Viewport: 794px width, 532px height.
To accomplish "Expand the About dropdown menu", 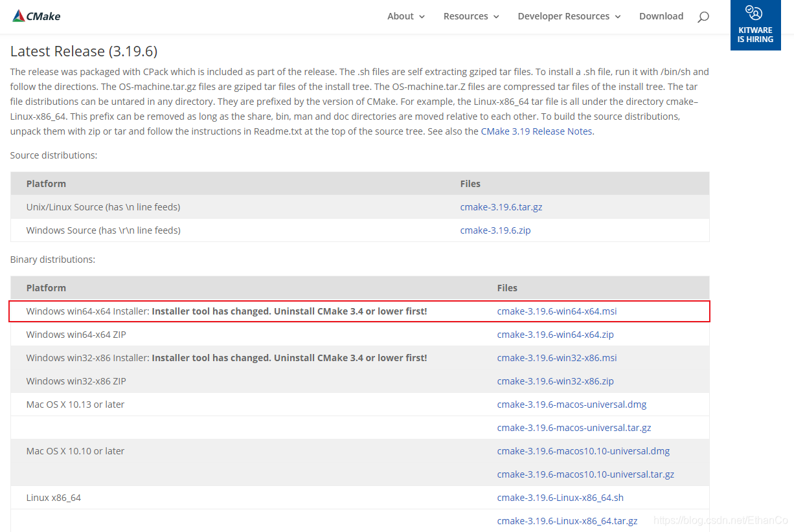I will 406,16.
